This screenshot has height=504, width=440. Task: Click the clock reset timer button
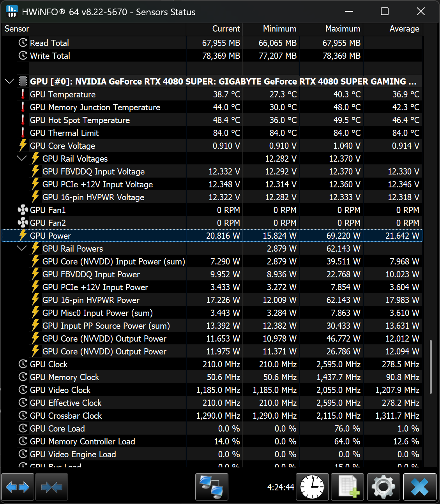(x=312, y=487)
